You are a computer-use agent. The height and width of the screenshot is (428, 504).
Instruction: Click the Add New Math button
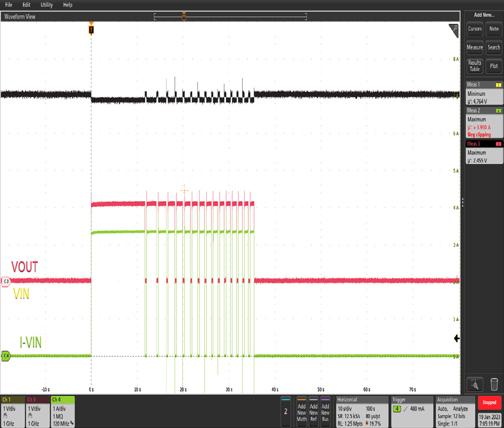pyautogui.click(x=301, y=412)
